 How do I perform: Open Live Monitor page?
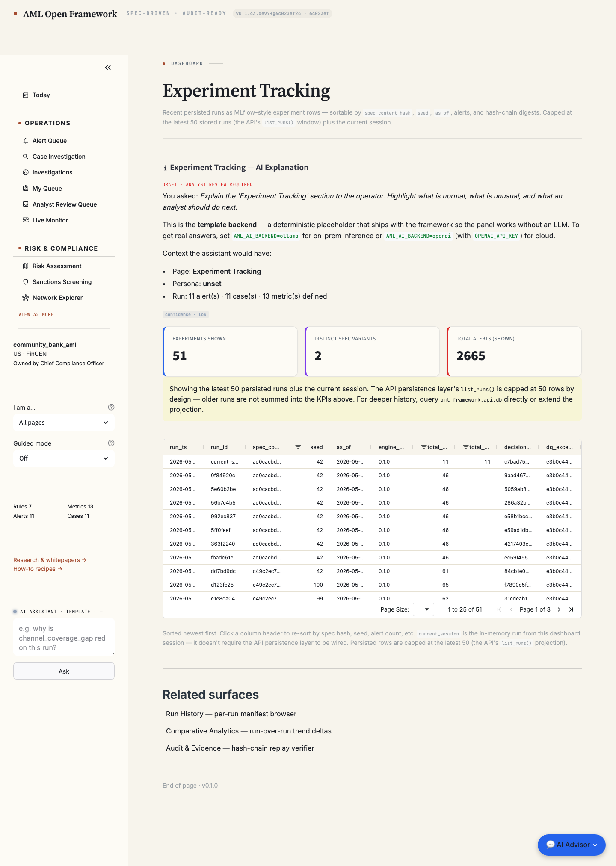(50, 220)
